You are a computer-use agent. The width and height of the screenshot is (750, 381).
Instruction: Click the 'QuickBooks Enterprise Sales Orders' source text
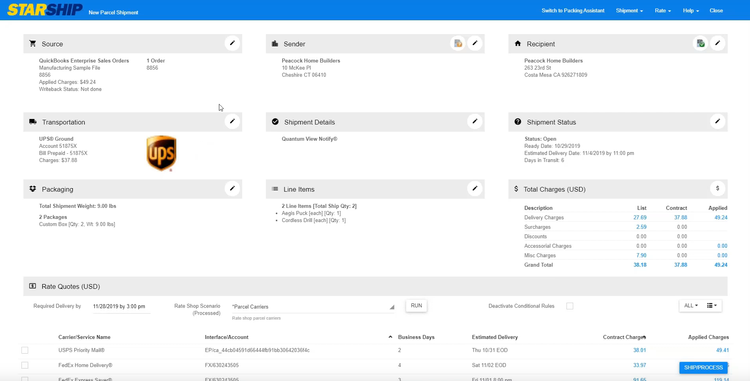[x=84, y=61]
